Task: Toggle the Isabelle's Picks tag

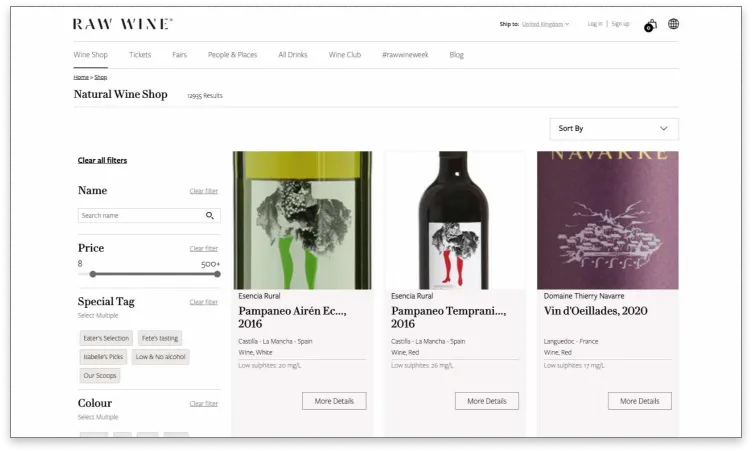Action: [x=103, y=357]
